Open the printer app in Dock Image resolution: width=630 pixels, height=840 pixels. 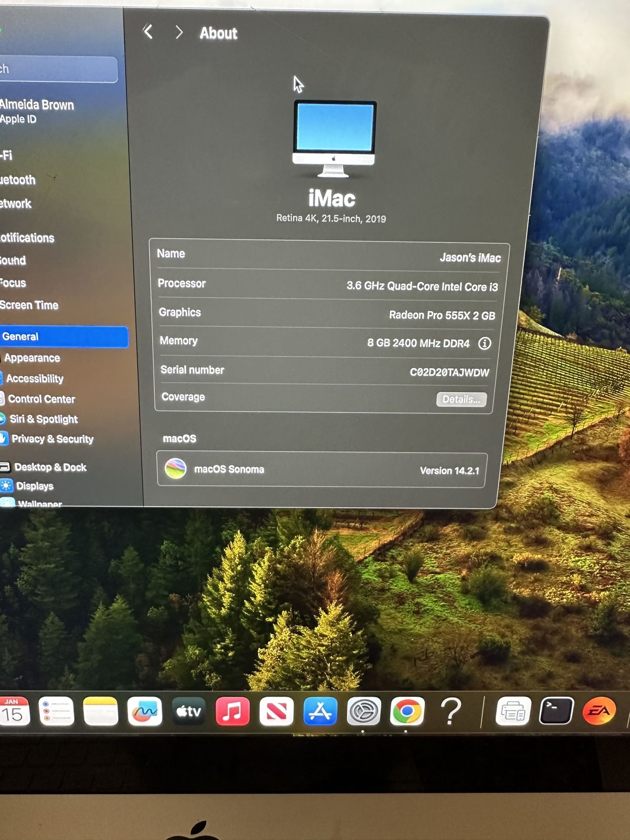coord(513,711)
